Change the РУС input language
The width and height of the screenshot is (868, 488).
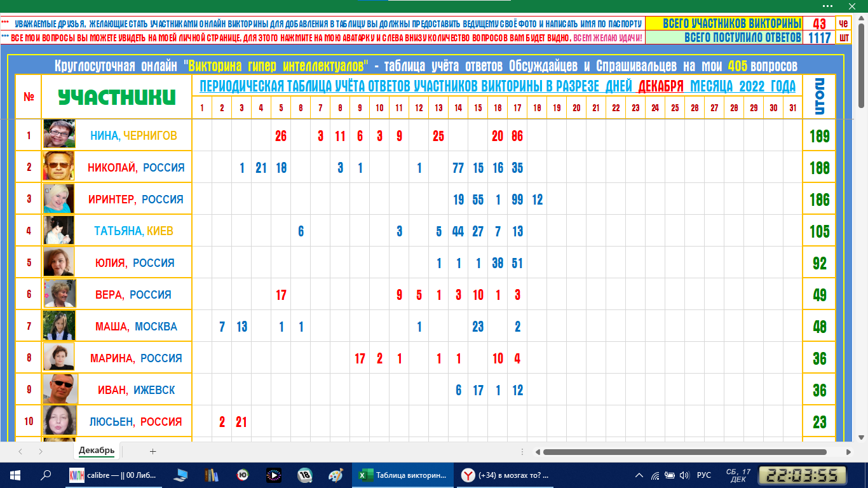(704, 475)
